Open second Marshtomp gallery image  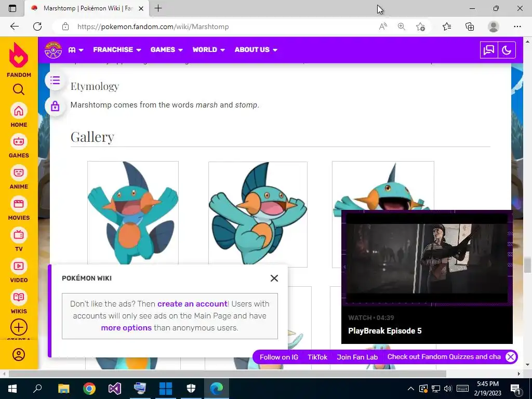pyautogui.click(x=258, y=214)
